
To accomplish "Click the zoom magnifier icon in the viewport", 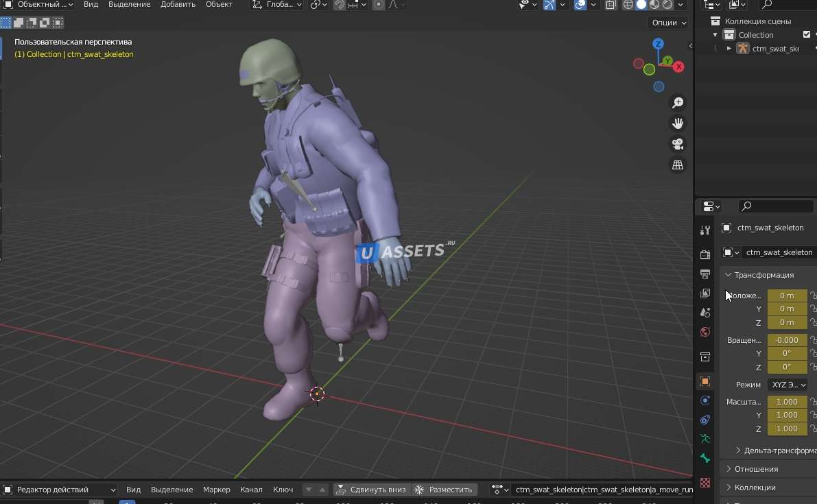I will click(678, 103).
